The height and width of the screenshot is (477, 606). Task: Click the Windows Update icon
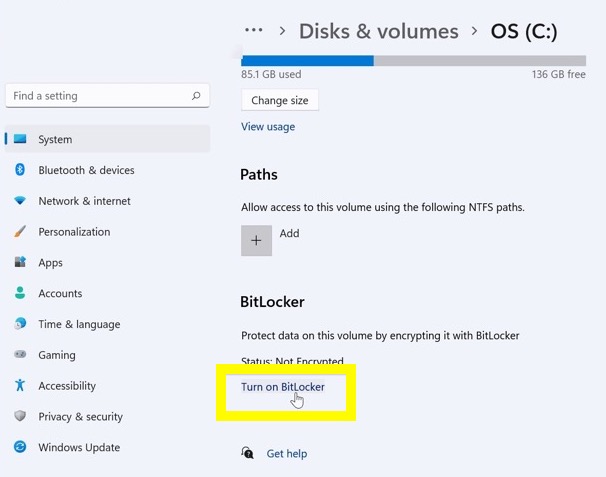click(x=20, y=447)
